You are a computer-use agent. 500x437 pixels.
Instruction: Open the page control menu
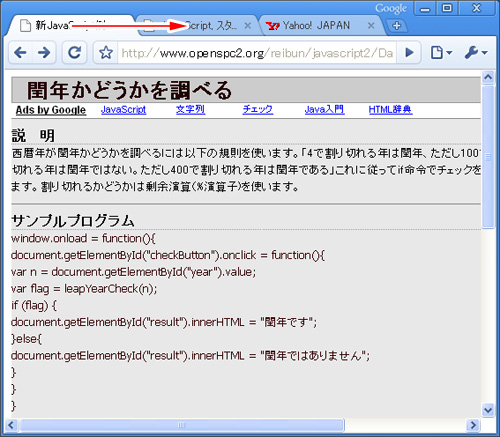click(x=441, y=53)
